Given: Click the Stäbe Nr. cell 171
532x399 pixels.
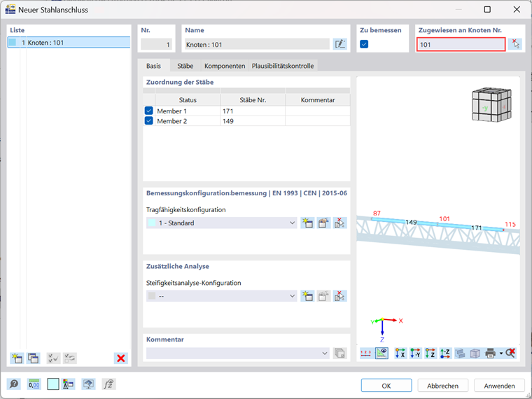Looking at the screenshot, I should point(253,111).
